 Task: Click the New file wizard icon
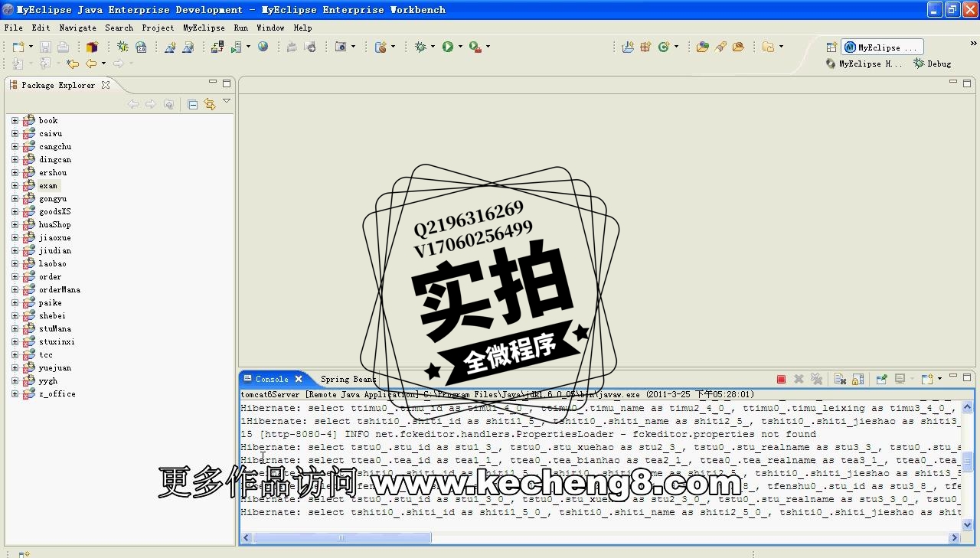tap(18, 47)
